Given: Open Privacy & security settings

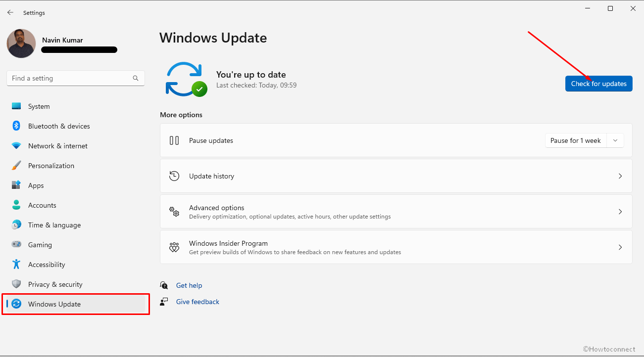Looking at the screenshot, I should pyautogui.click(x=76, y=284).
